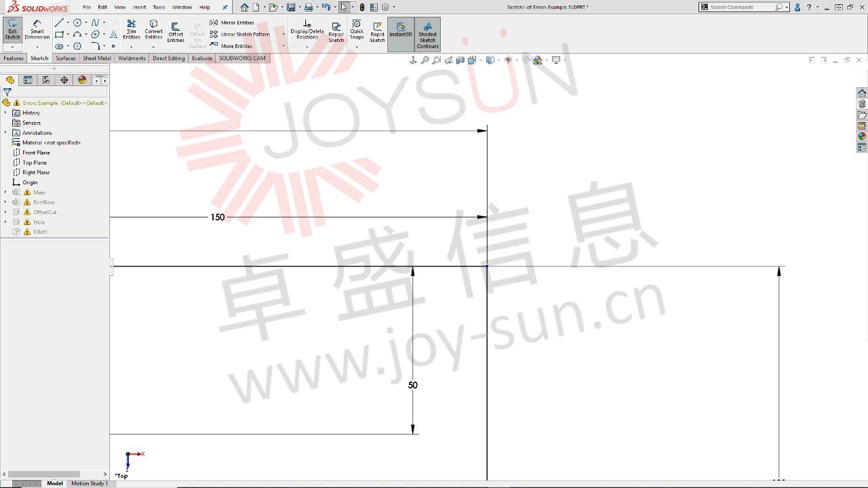Select the Circle sketch tool
868x488 pixels.
pyautogui.click(x=77, y=22)
